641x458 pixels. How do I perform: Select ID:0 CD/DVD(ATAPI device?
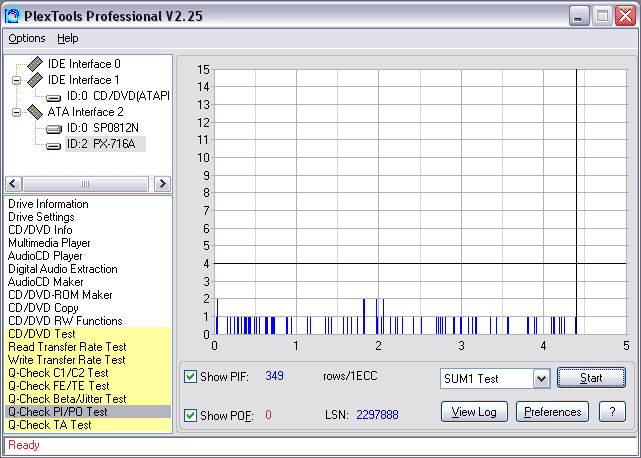click(118, 96)
